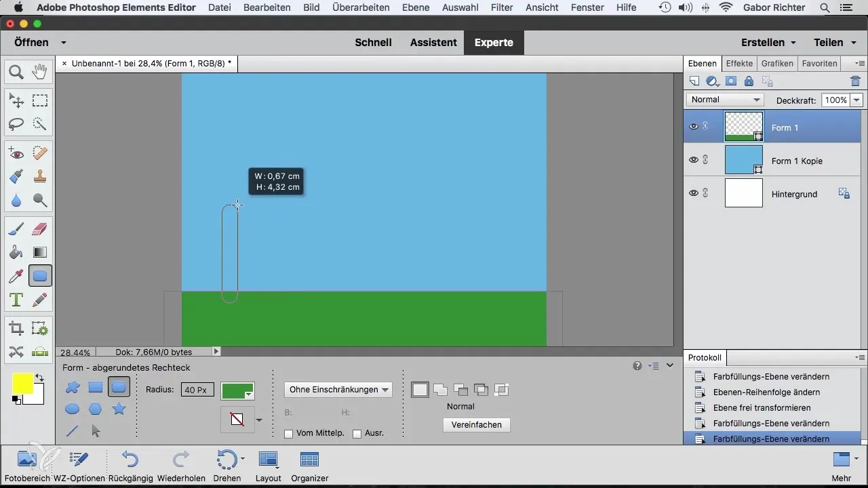The image size is (868, 488).
Task: Select the Move tool
Action: pyautogui.click(x=16, y=101)
